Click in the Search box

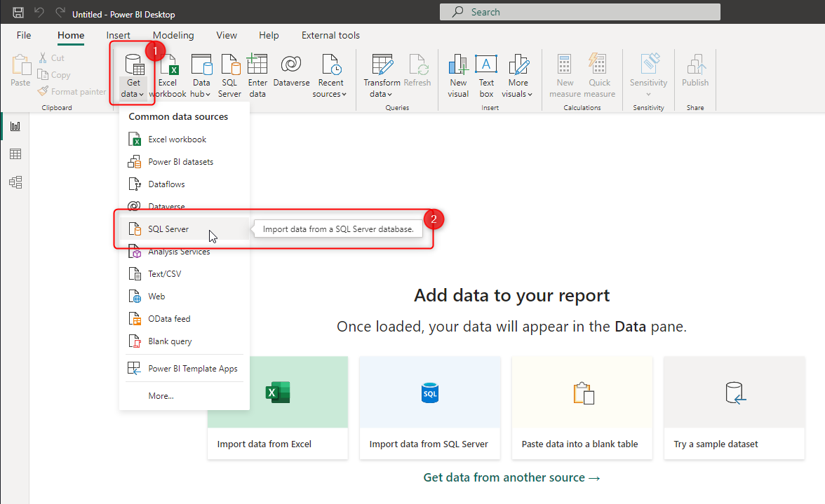click(579, 12)
